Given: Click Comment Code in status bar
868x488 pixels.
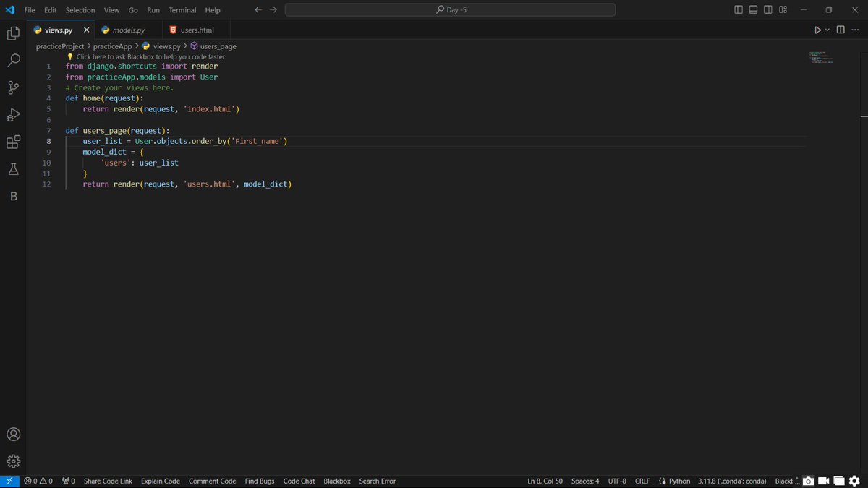Looking at the screenshot, I should tap(212, 481).
